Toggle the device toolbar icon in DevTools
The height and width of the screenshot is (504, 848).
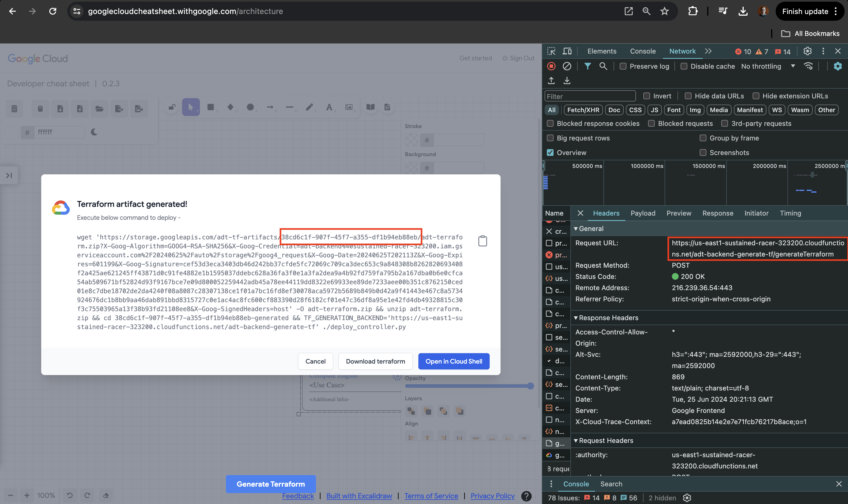click(x=567, y=51)
